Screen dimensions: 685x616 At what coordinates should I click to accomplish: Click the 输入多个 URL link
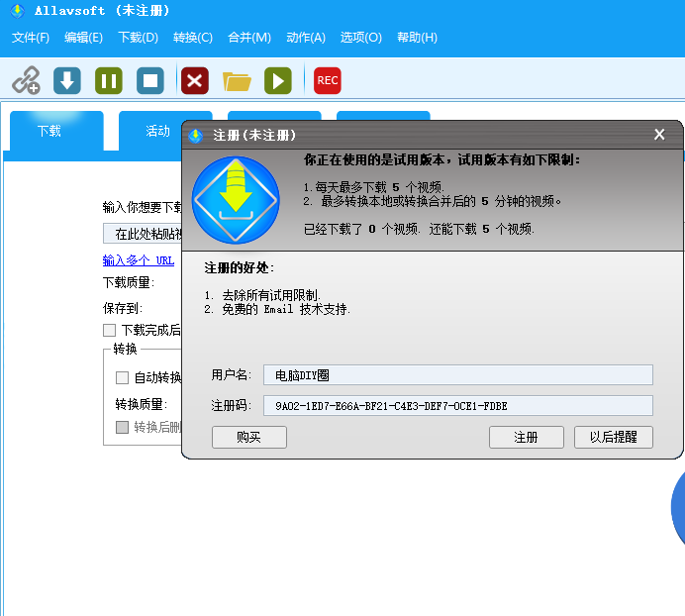pos(138,260)
